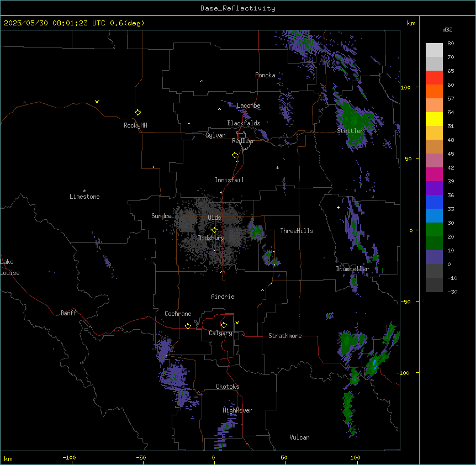Click the Stettler town label
Screen dimensions: 476x465
click(350, 131)
